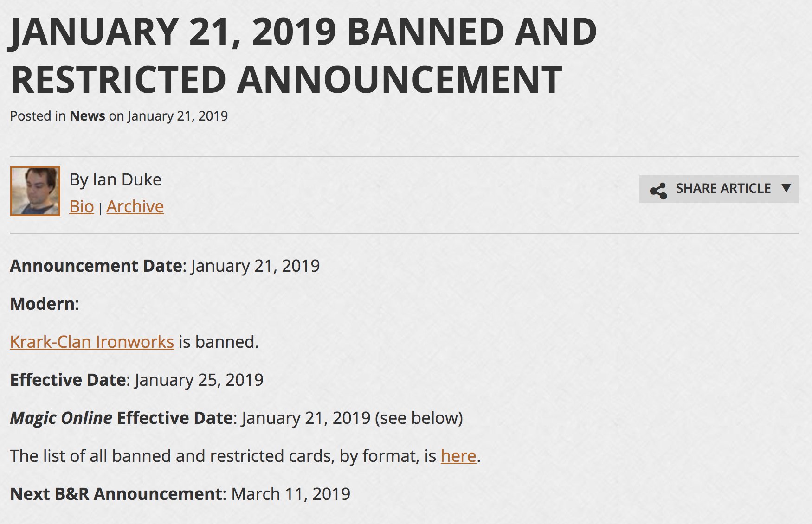Follow the Krark-Clan Ironworks card link

point(92,342)
